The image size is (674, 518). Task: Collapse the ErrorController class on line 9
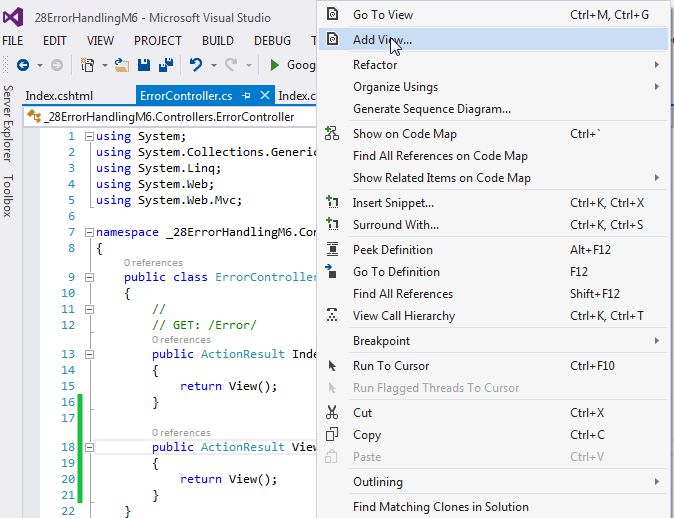pos(89,277)
